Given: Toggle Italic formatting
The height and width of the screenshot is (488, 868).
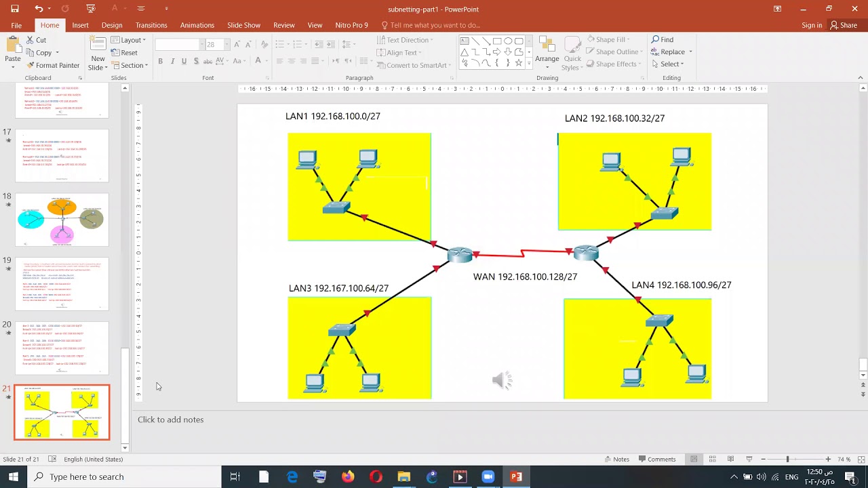Looking at the screenshot, I should point(172,61).
